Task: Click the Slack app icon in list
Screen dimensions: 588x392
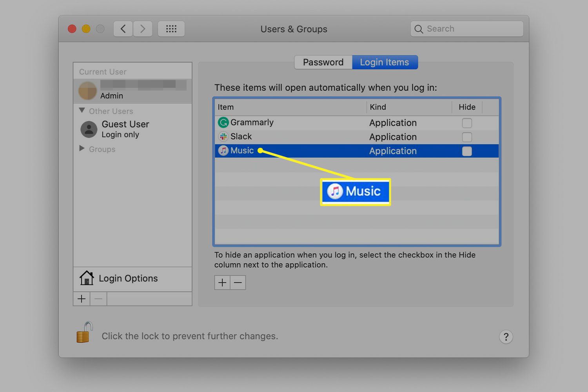Action: click(223, 136)
